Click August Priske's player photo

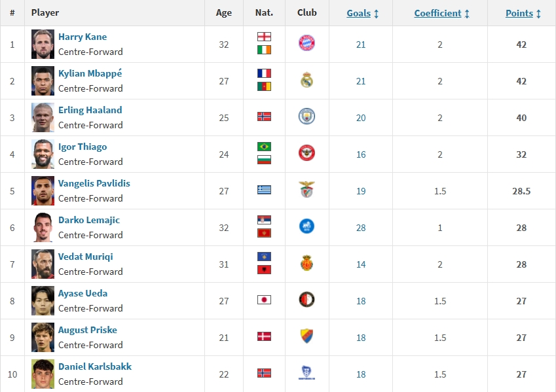(43, 337)
